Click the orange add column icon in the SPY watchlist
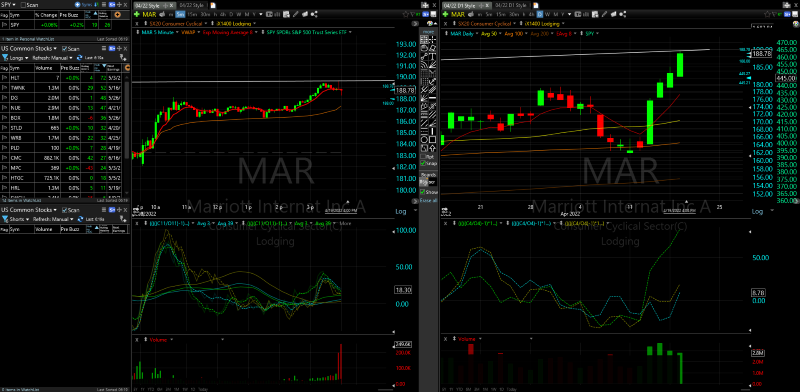800x392 pixels. (x=117, y=15)
